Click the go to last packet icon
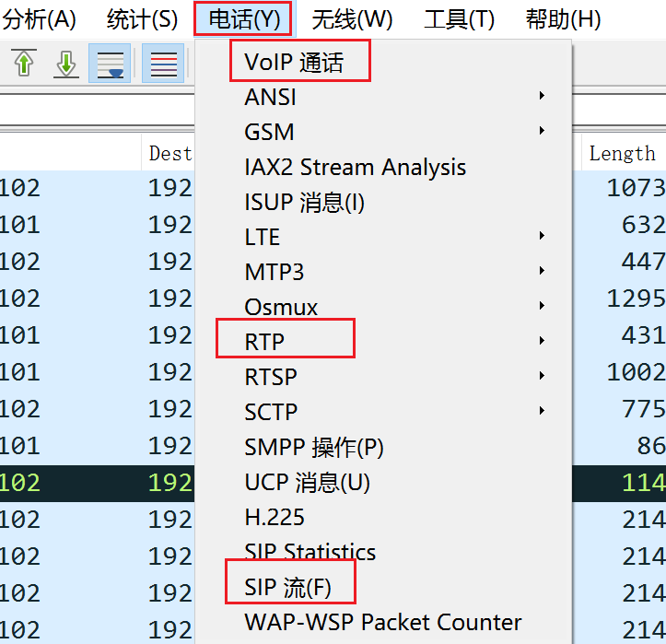This screenshot has height=644, width=666. pos(66,63)
